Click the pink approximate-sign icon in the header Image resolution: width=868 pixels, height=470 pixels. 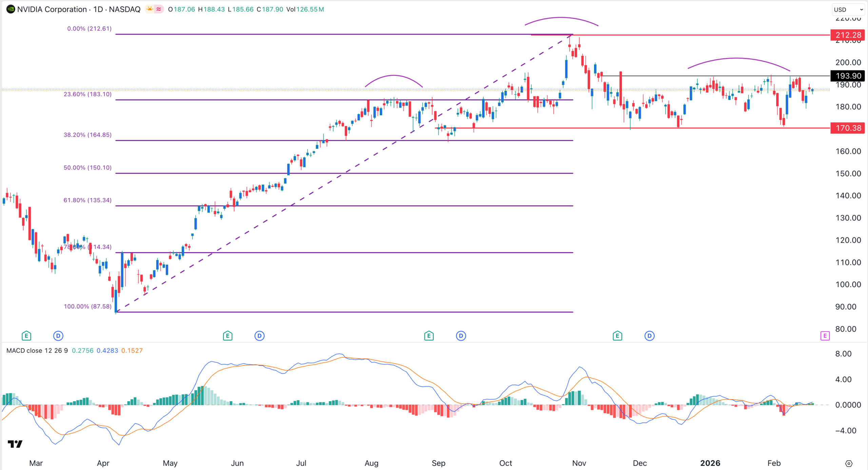pos(159,9)
